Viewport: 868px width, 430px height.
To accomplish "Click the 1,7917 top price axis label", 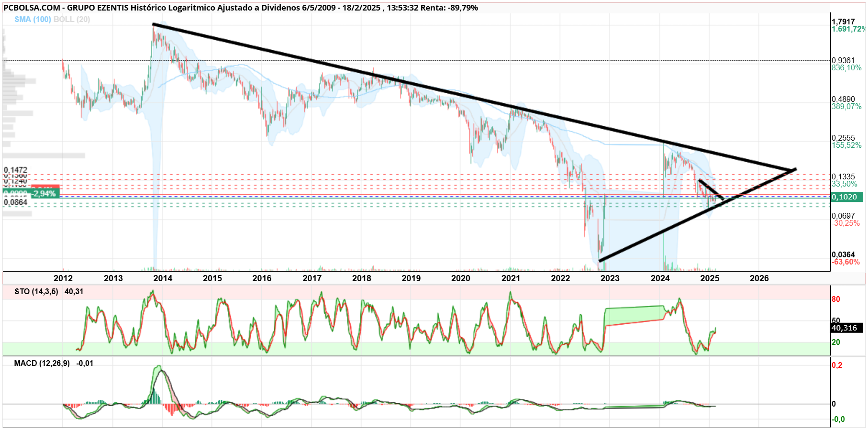I will coord(843,22).
